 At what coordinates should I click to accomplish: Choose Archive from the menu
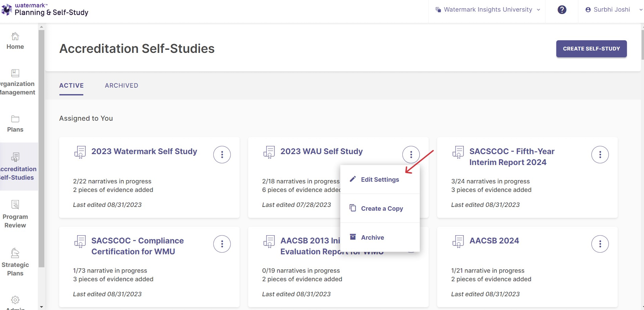380,237
